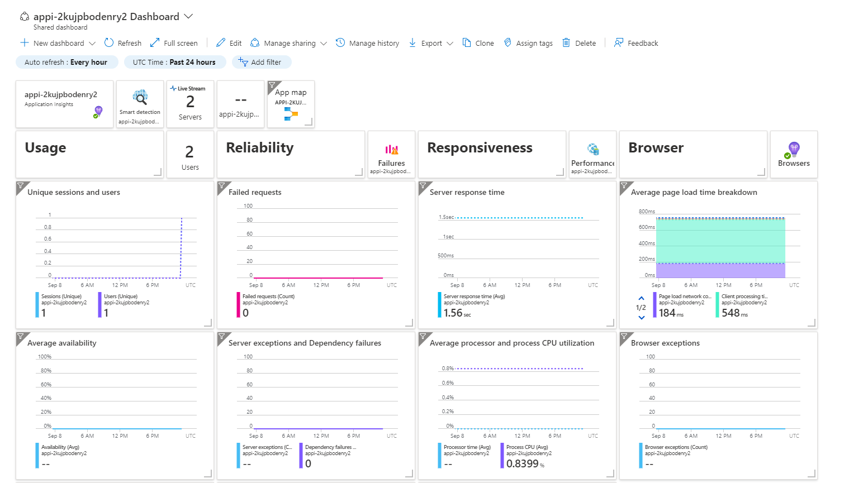Select Sessions (Unique) legend color bar
Screen dimensions: 868x483
(37, 305)
